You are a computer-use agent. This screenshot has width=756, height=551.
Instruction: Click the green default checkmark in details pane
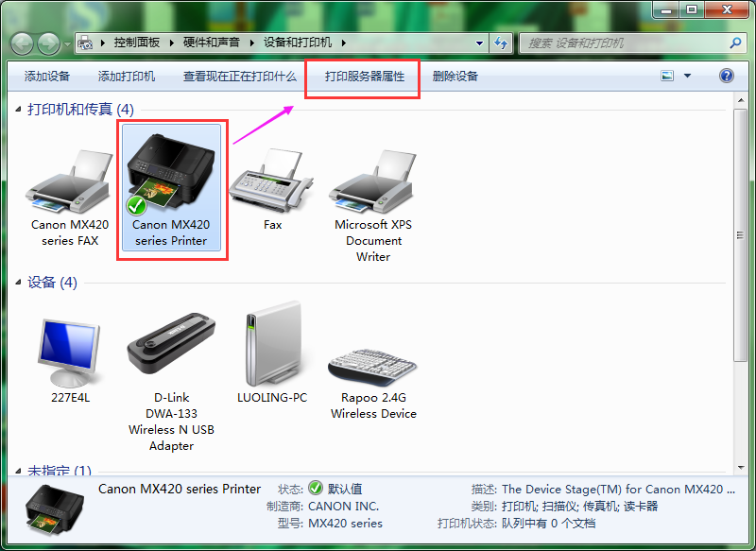[x=316, y=488]
